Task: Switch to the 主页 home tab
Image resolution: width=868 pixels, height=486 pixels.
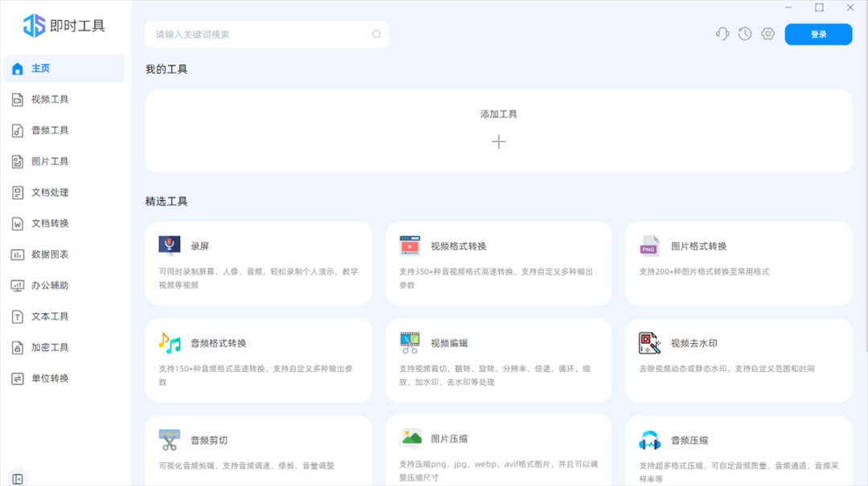Action: [40, 68]
